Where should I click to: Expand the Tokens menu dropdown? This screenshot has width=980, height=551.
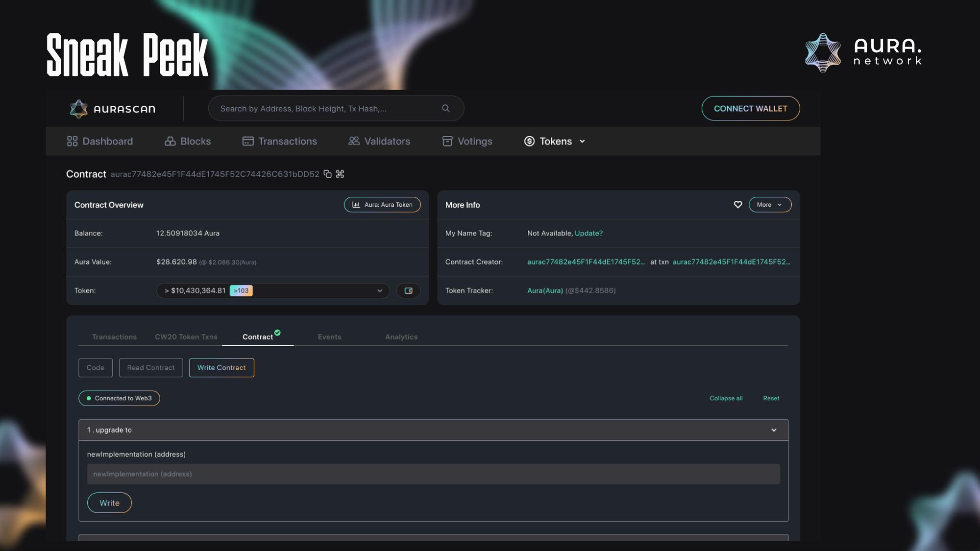click(555, 141)
